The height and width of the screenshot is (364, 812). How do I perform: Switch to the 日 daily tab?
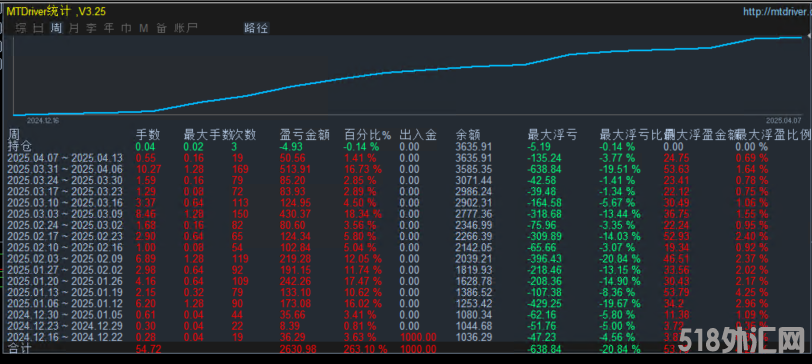38,28
